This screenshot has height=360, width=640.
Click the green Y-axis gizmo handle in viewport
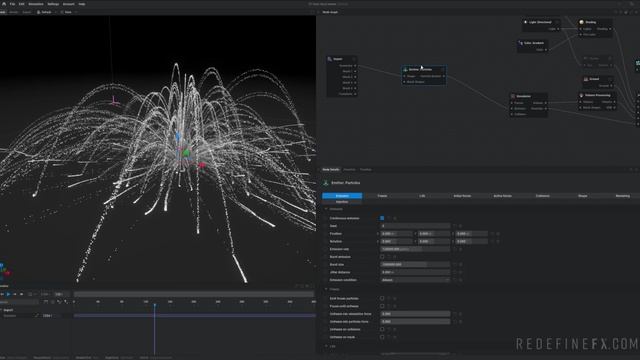click(187, 153)
